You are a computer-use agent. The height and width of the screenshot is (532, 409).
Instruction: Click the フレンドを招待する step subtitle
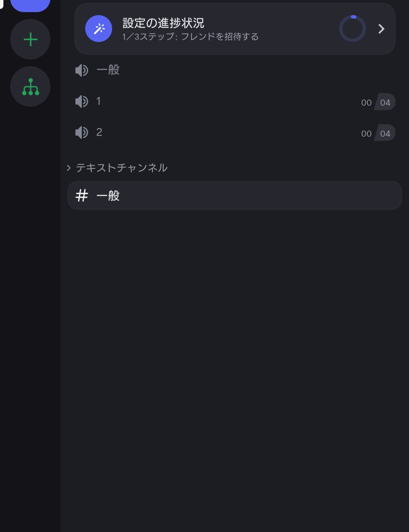[x=220, y=37]
